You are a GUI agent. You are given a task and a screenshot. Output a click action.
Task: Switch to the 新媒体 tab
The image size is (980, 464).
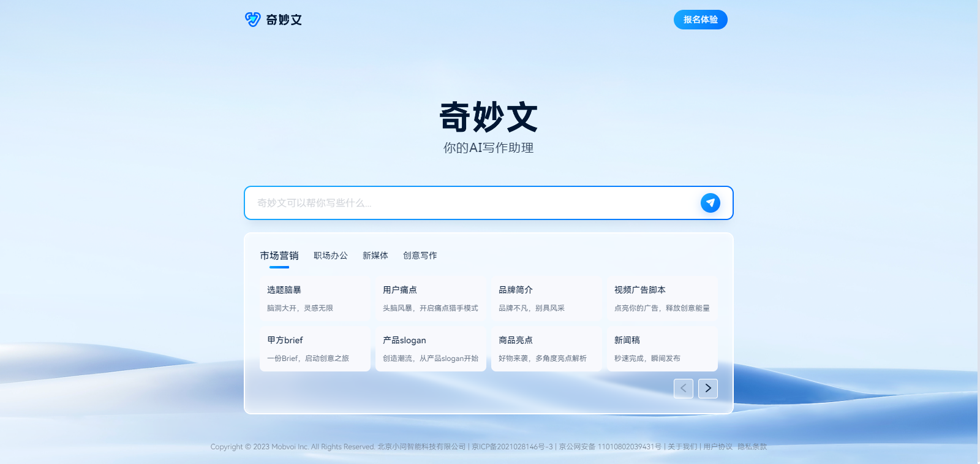(375, 256)
